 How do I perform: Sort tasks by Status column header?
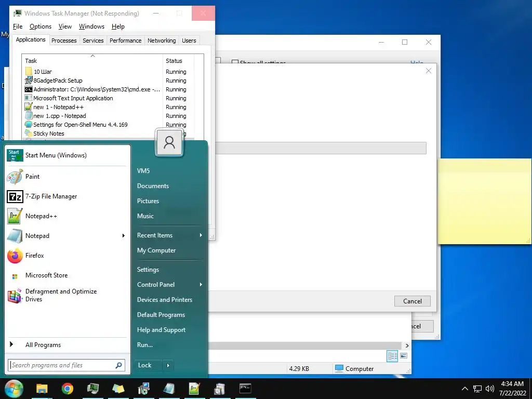pos(179,61)
